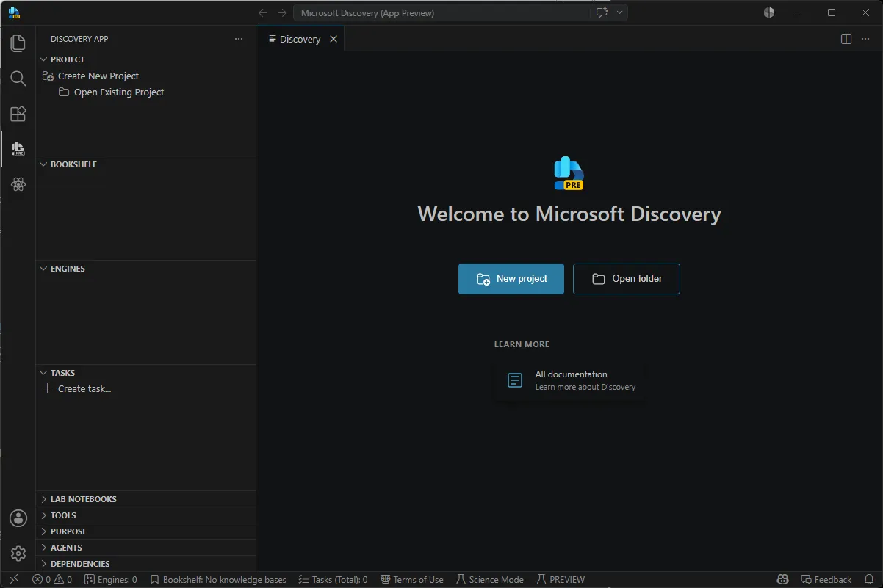Open the chat dropdown chevron in title bar

(620, 12)
